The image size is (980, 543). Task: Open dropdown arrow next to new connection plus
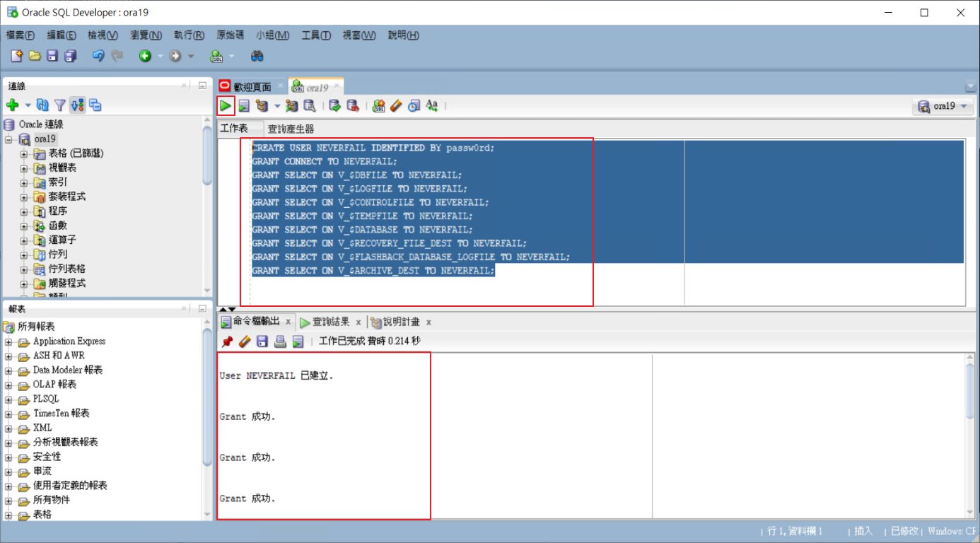[28, 105]
